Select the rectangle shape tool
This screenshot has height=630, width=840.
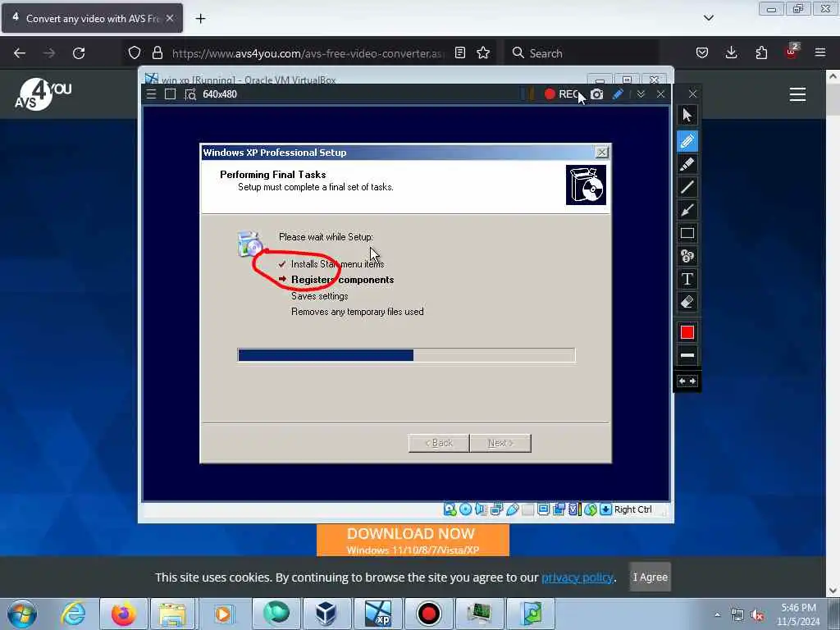[x=687, y=233]
